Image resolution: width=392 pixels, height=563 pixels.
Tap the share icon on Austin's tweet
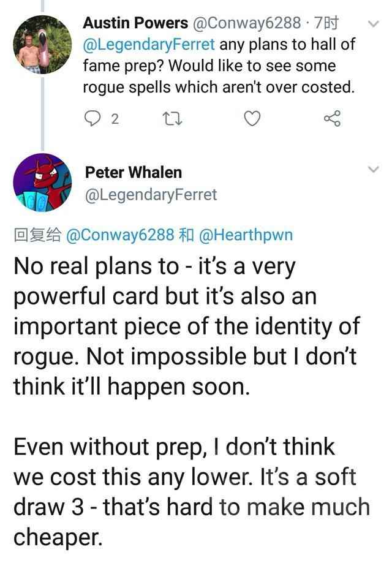click(331, 119)
